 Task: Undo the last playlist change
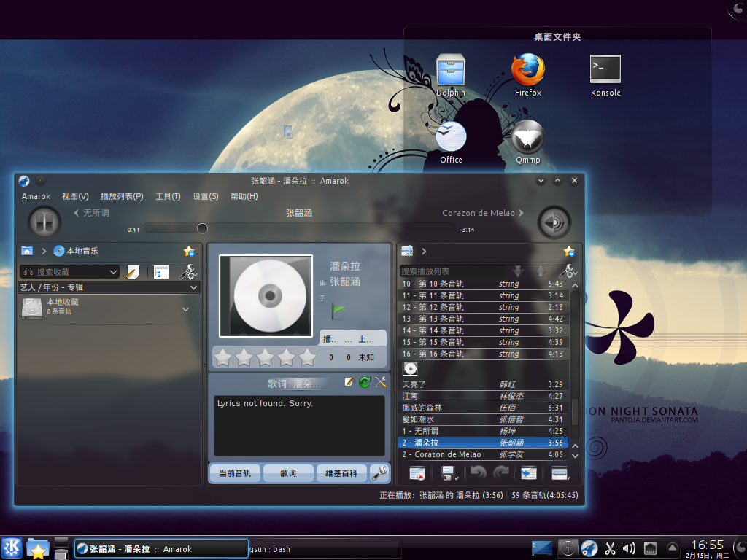click(x=479, y=472)
